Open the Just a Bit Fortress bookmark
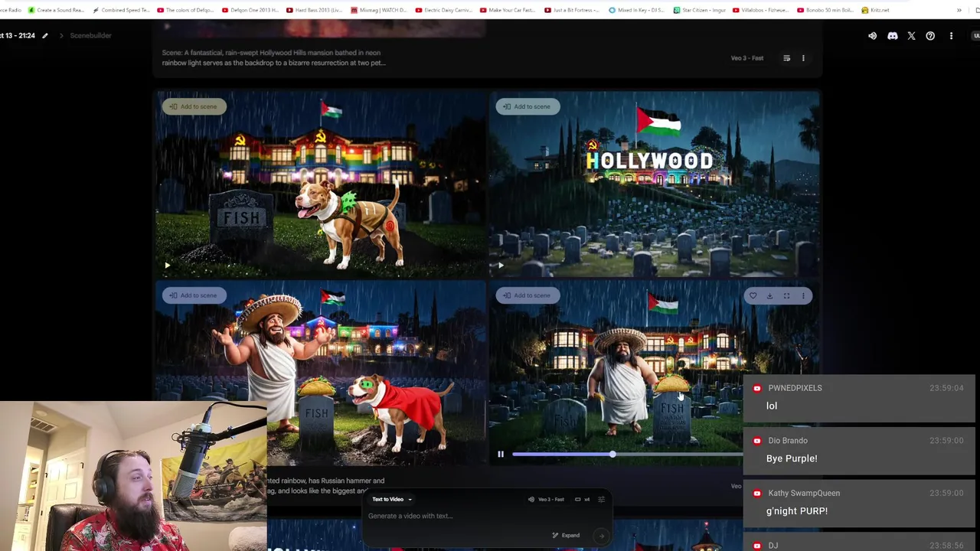This screenshot has width=980, height=551. point(573,10)
